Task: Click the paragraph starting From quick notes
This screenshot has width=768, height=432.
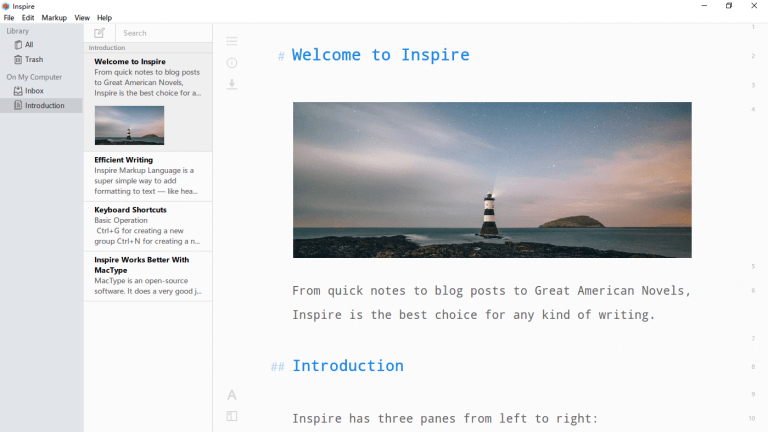Action: pyautogui.click(x=491, y=303)
